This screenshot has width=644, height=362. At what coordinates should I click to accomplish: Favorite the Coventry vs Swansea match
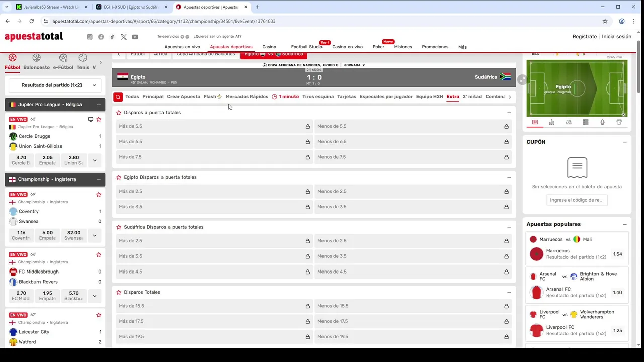pos(99,195)
